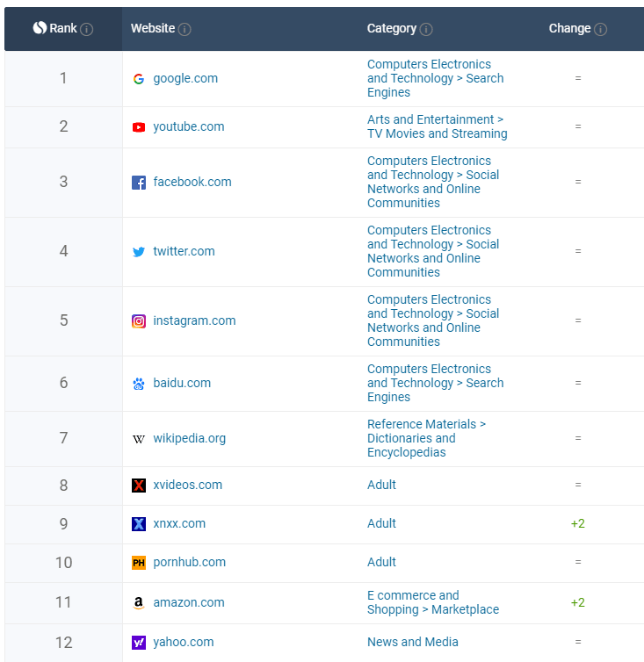Open the News and Media category
Viewport: 644px width, 662px height.
pyautogui.click(x=412, y=642)
